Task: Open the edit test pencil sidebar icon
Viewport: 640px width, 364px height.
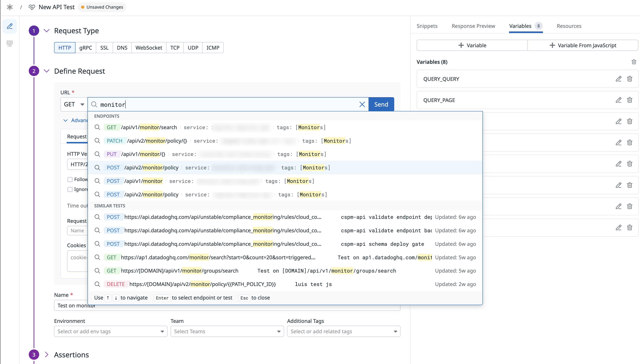Action: pyautogui.click(x=10, y=26)
